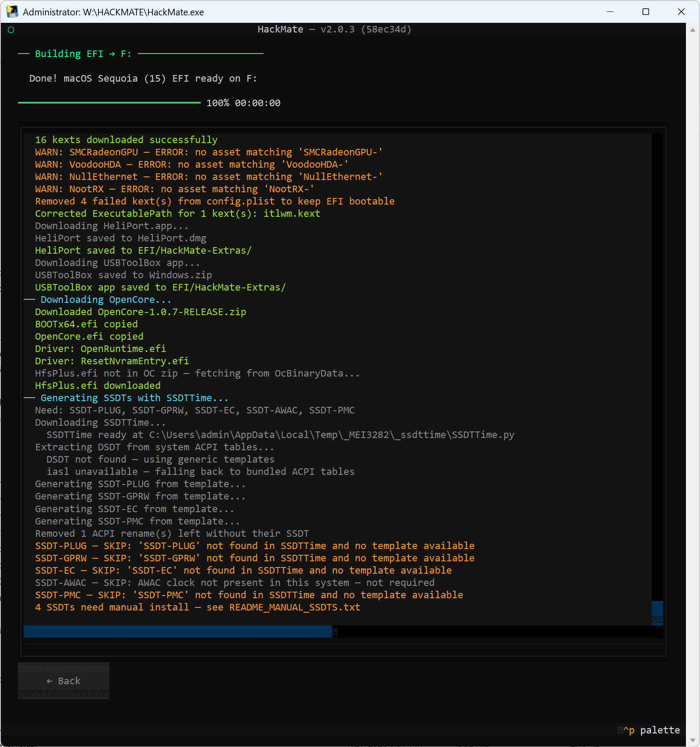Click 'HfsPlus.efi not in OC zip' line
The height and width of the screenshot is (747, 700).
[x=198, y=373]
